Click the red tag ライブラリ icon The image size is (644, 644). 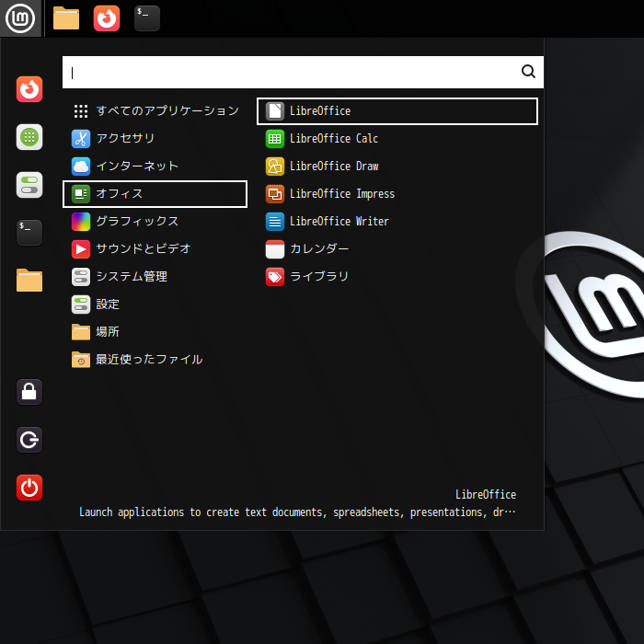click(x=275, y=277)
